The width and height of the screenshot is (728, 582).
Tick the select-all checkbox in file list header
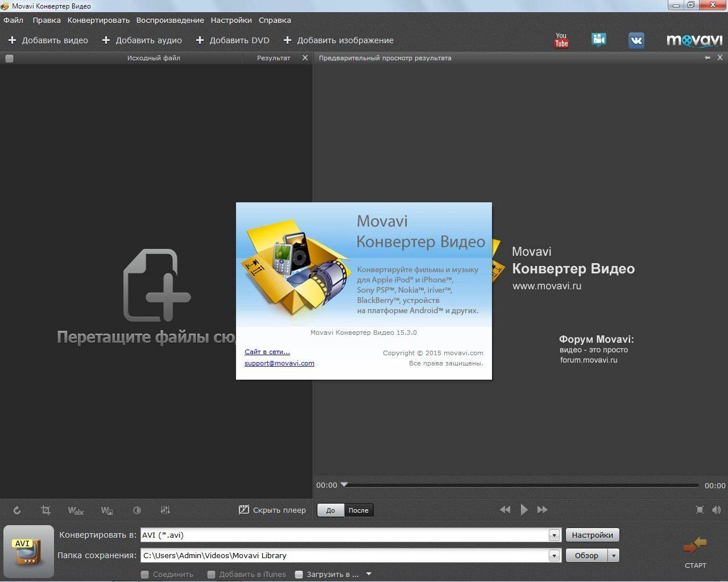pos(9,58)
